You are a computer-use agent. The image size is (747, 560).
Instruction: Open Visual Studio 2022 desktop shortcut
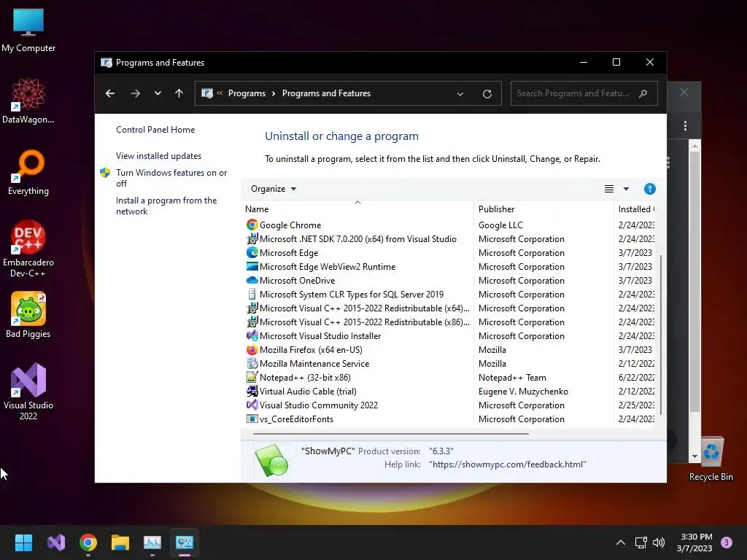point(28,392)
